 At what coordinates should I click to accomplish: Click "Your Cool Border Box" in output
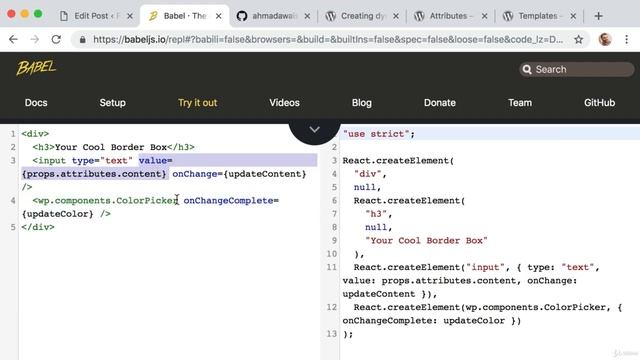click(427, 240)
